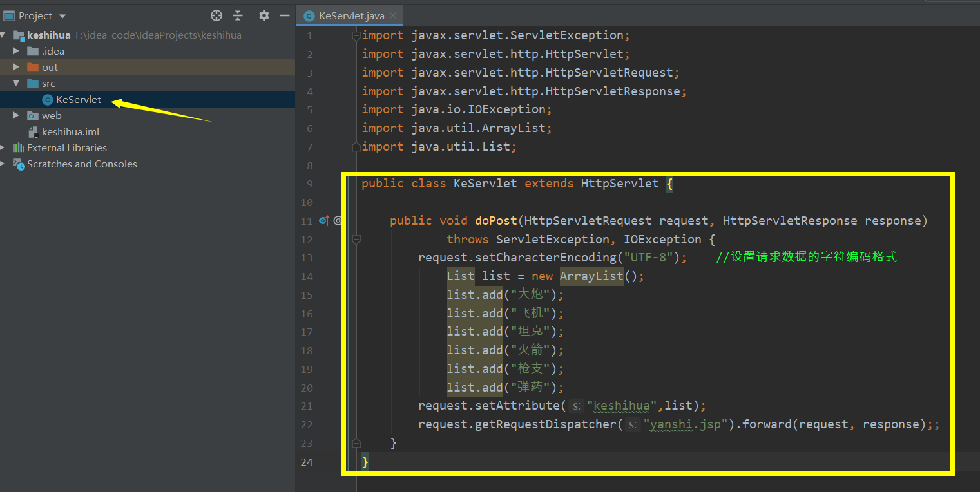Expand the out folder
Screen dimensions: 980x492
pyautogui.click(x=15, y=67)
